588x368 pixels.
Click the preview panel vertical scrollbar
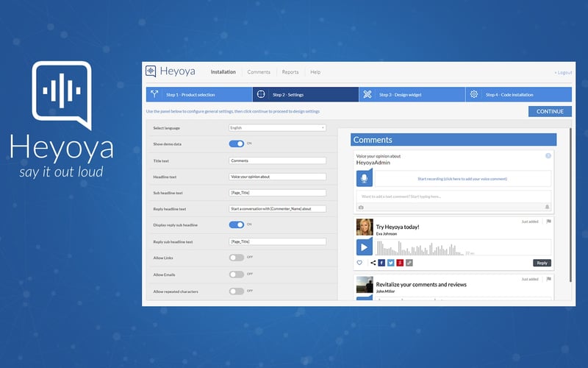[570, 205]
